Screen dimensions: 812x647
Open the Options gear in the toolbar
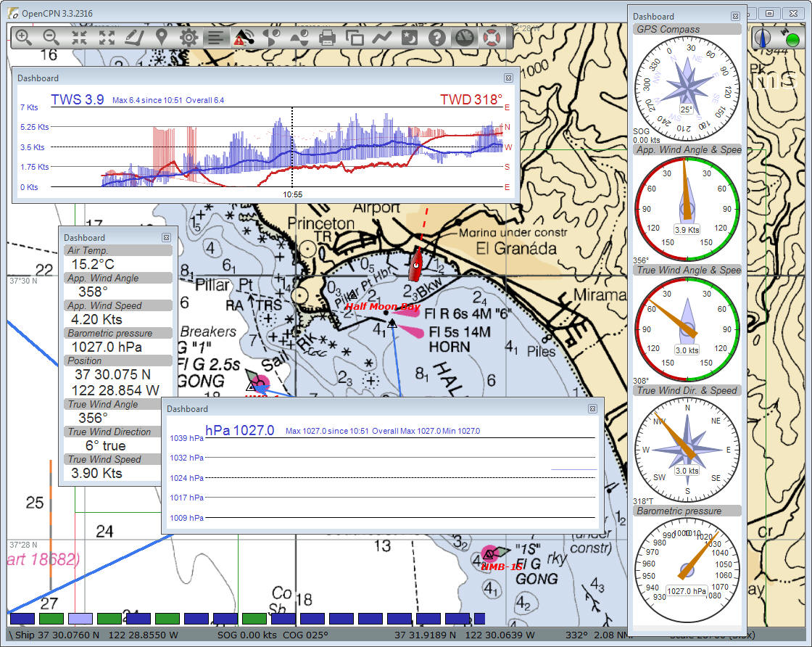[188, 38]
